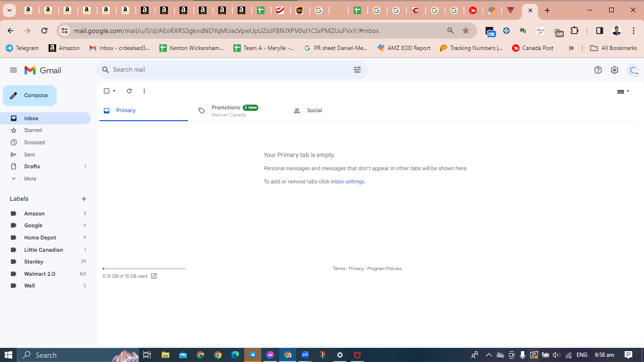Viewport: 644px width, 362px height.
Task: Open the AMZ EOD Report bookmark
Action: tap(404, 48)
